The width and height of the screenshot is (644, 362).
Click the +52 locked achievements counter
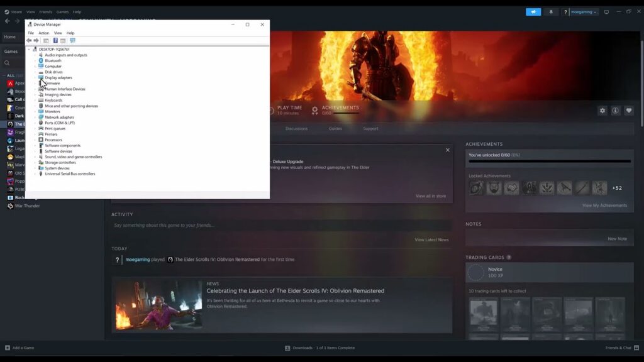(x=616, y=188)
